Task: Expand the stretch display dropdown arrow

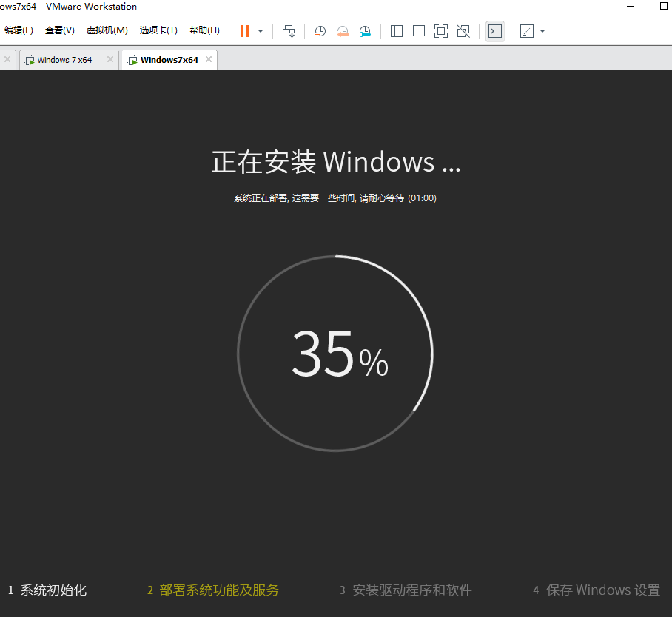Action: (542, 31)
